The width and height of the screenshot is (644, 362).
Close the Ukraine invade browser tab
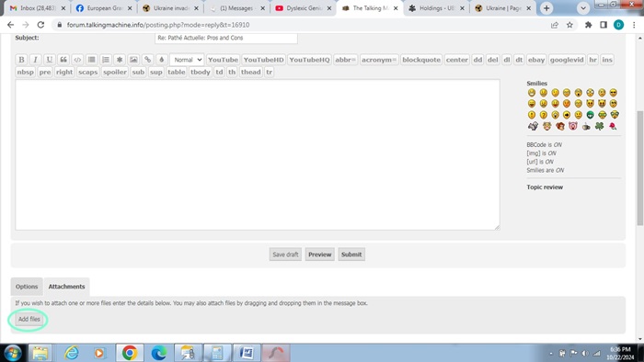tap(196, 8)
